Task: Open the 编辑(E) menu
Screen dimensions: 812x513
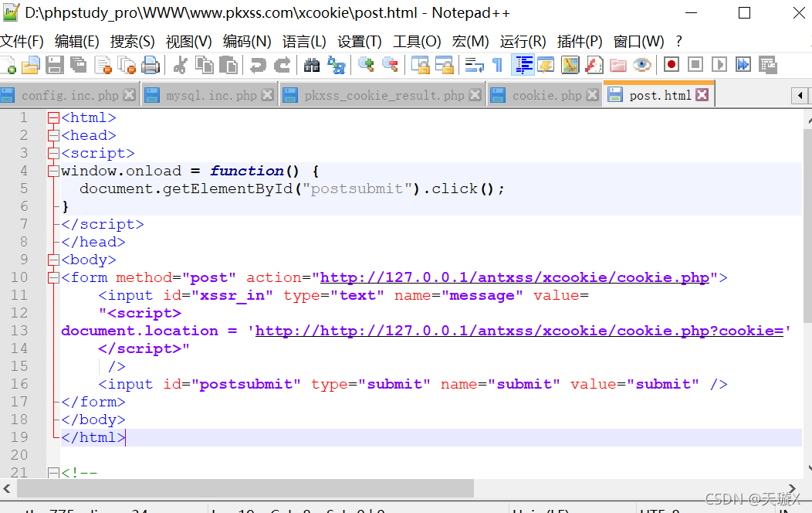Action: [76, 41]
